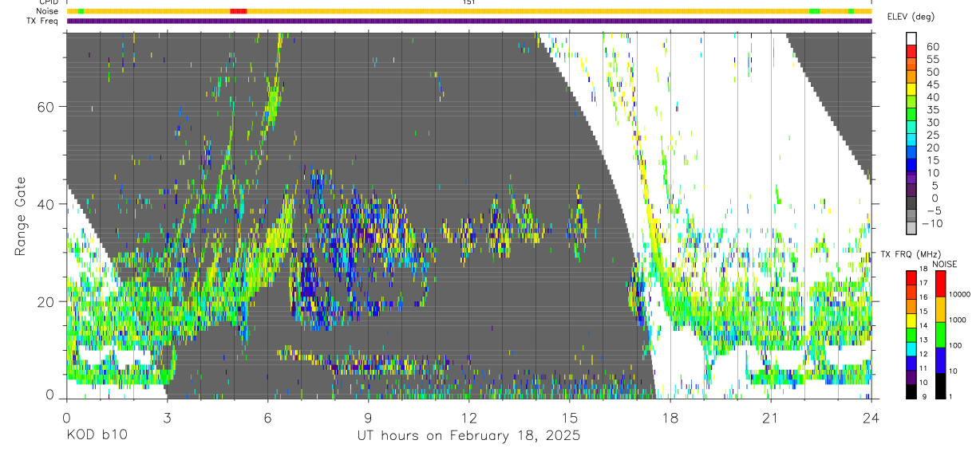
Task: Click the 'NOISE' legend title above color bar
Action: coord(945,264)
